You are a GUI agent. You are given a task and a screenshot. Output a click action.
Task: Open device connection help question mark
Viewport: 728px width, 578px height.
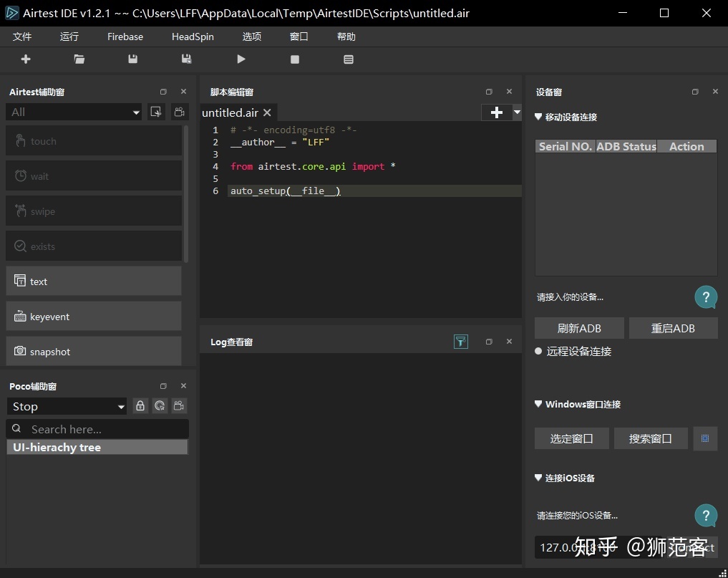pos(707,297)
